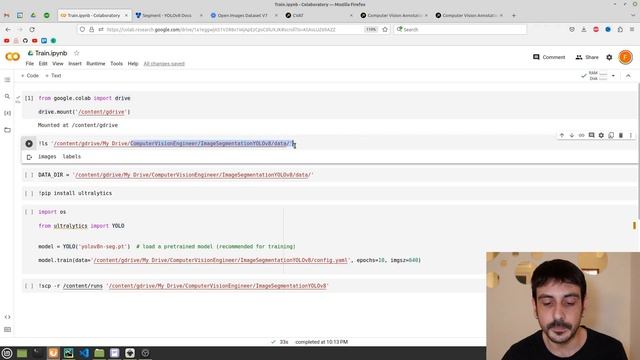Mirror the cell in a tab

coord(611,135)
